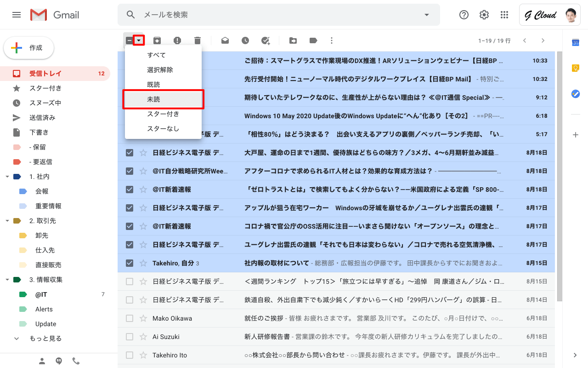Toggle the master select checkbox
The height and width of the screenshot is (368, 588).
point(129,40)
